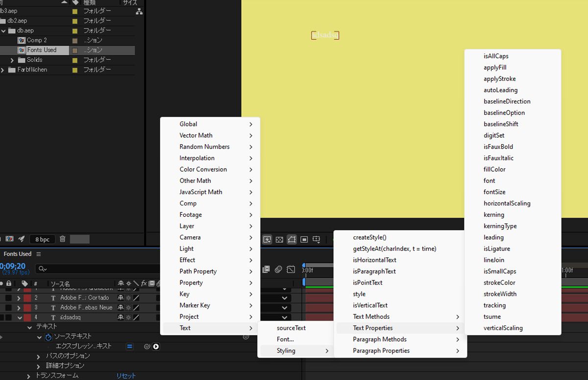This screenshot has width=588, height=380.
Task: Collapse layer 4 ádsadsq properties
Action: [x=19, y=317]
